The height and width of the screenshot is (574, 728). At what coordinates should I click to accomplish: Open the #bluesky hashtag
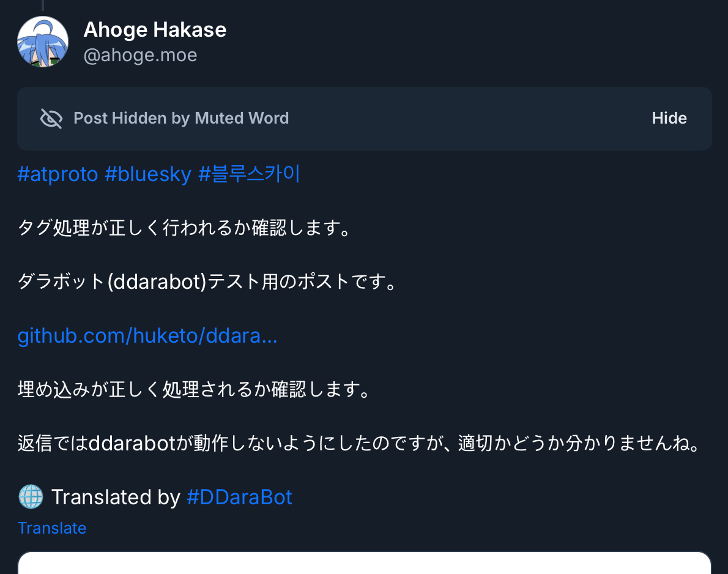[148, 174]
